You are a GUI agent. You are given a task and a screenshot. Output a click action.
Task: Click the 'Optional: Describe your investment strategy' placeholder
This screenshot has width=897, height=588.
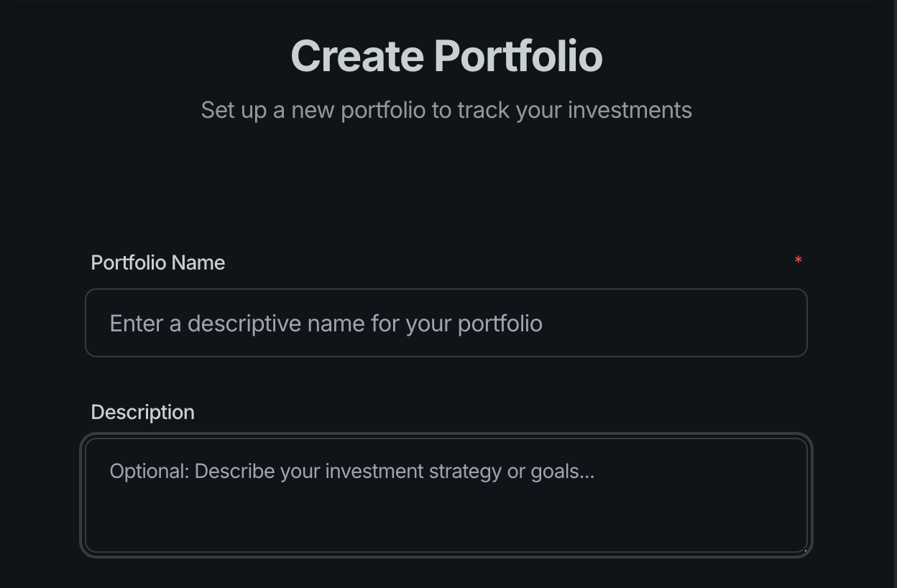(x=351, y=471)
